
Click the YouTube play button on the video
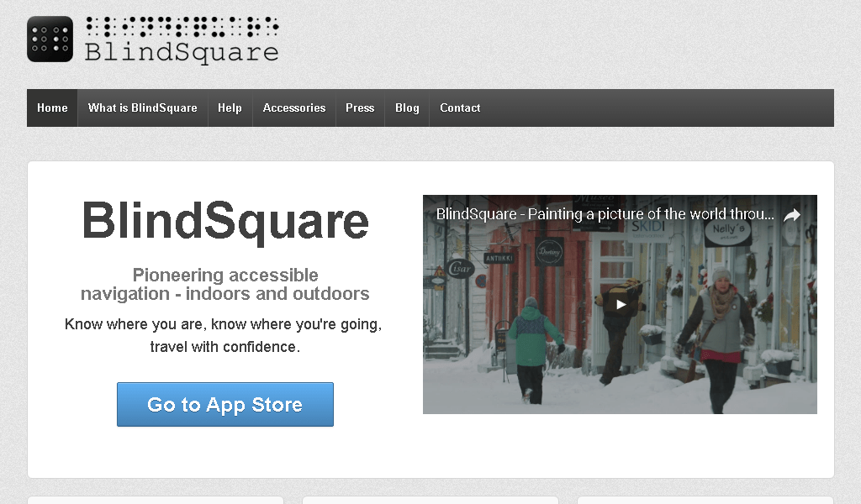tap(620, 304)
